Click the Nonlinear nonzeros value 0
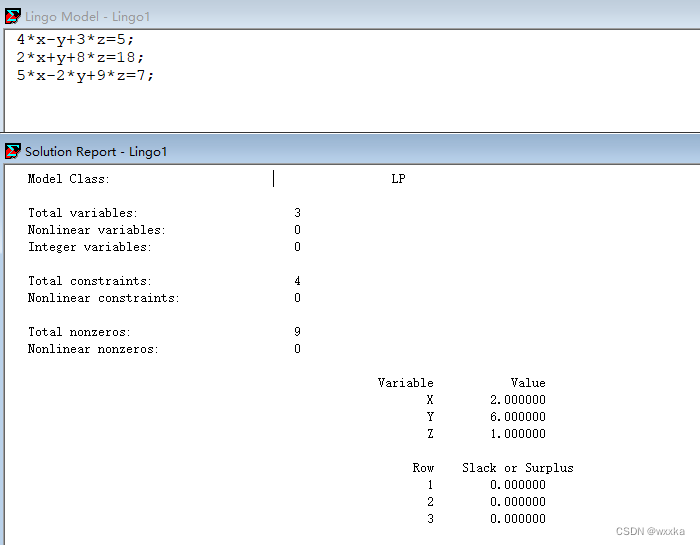Screen dimensions: 700x545 pos(297,349)
